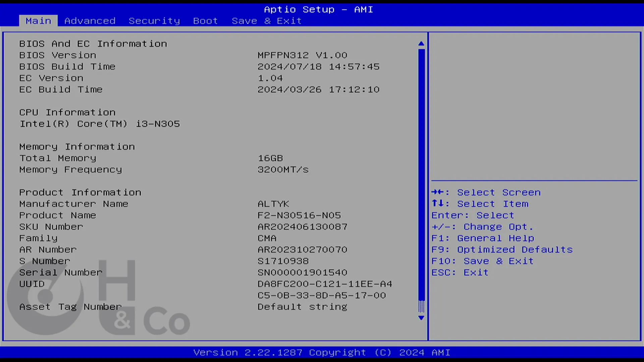The width and height of the screenshot is (644, 362).
Task: Click SKU value AR202406130087
Action: coord(302,227)
